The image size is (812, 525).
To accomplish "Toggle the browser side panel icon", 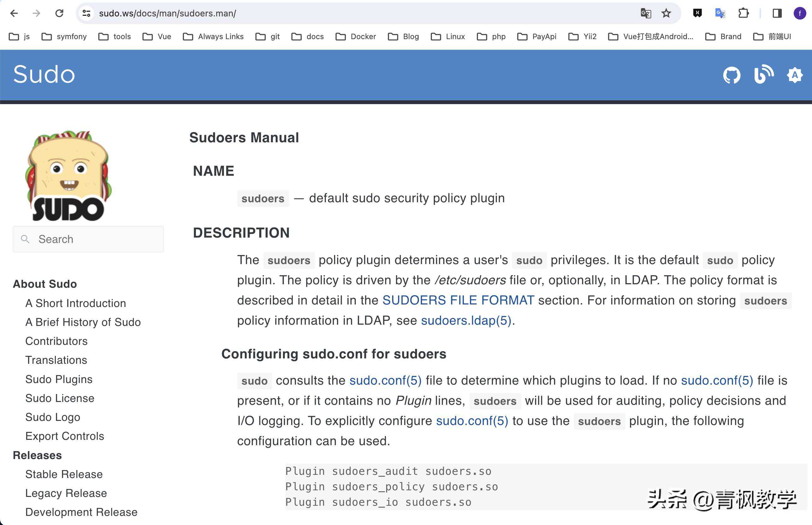I will pyautogui.click(x=777, y=13).
